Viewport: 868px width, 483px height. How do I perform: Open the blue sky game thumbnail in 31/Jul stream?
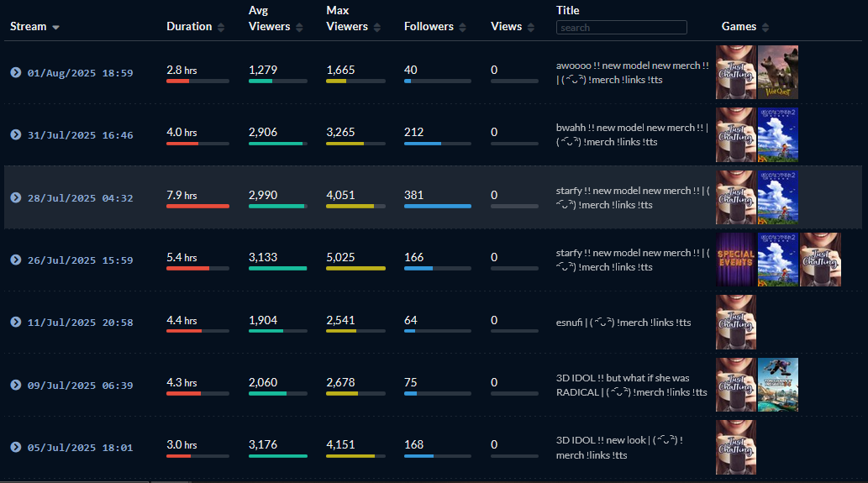pyautogui.click(x=778, y=135)
